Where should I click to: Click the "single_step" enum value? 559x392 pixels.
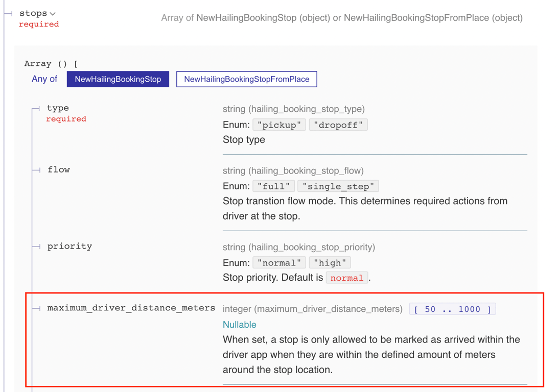click(x=338, y=186)
